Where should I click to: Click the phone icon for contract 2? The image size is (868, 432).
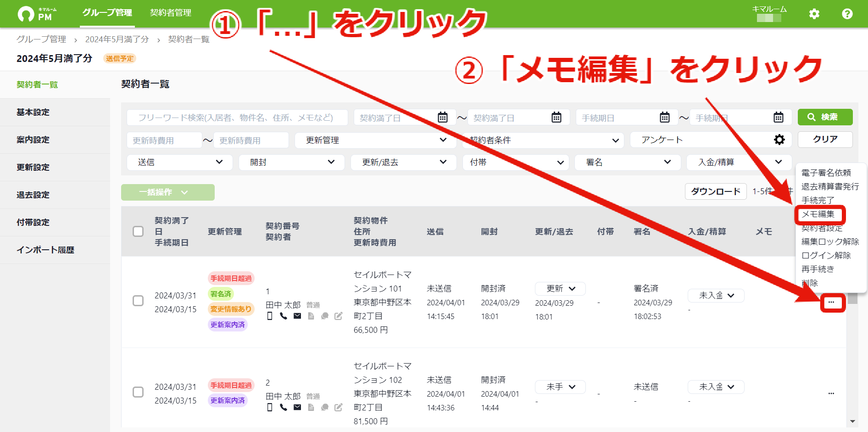284,407
